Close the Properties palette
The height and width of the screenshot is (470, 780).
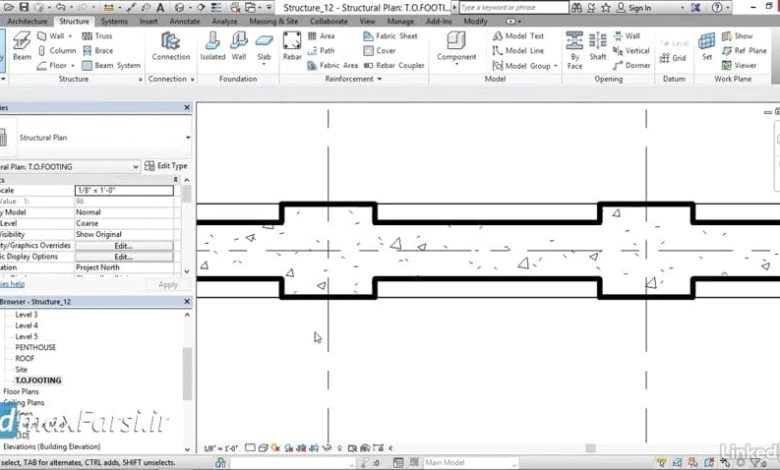187,107
